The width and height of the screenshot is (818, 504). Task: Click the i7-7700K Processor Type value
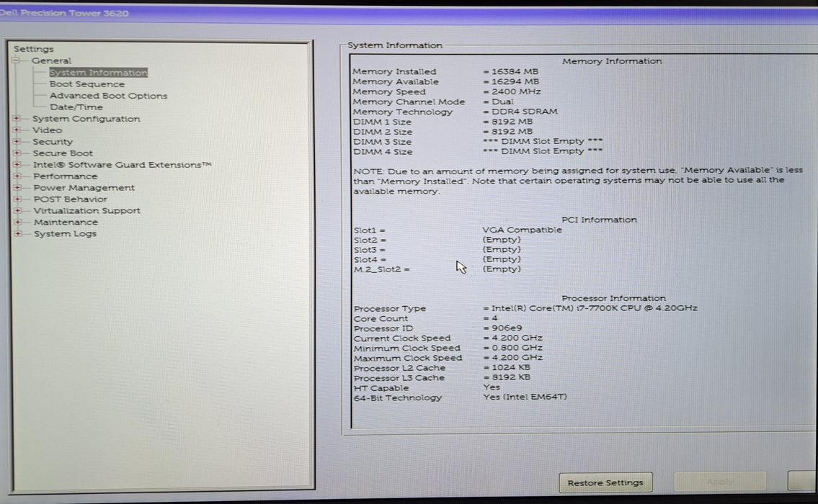[590, 308]
